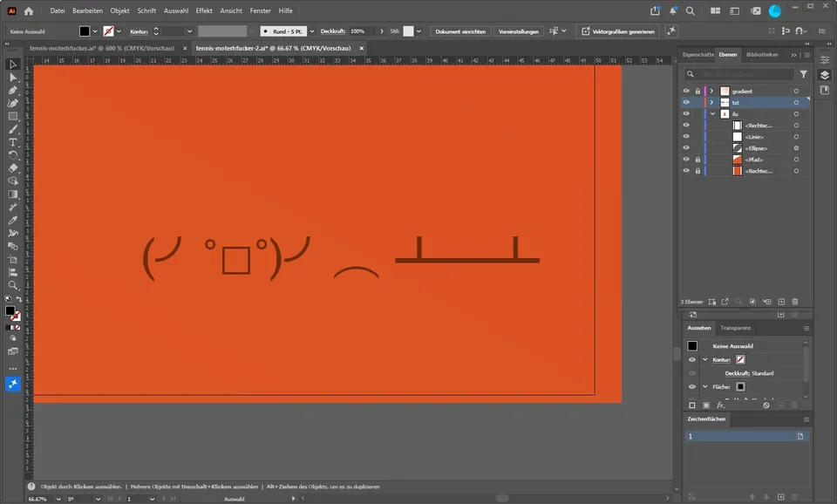Expand the txt layer

pos(711,103)
